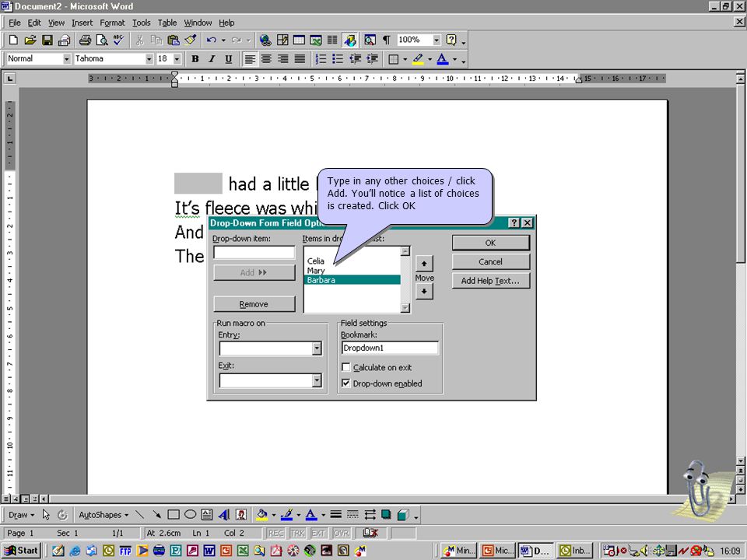Toggle Italic formatting
The width and height of the screenshot is (747, 560).
click(x=212, y=59)
